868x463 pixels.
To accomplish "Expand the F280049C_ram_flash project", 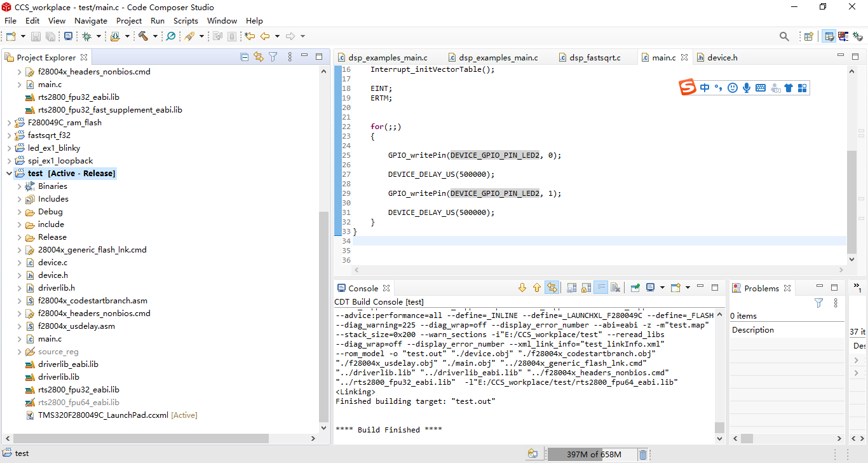I will tap(9, 123).
